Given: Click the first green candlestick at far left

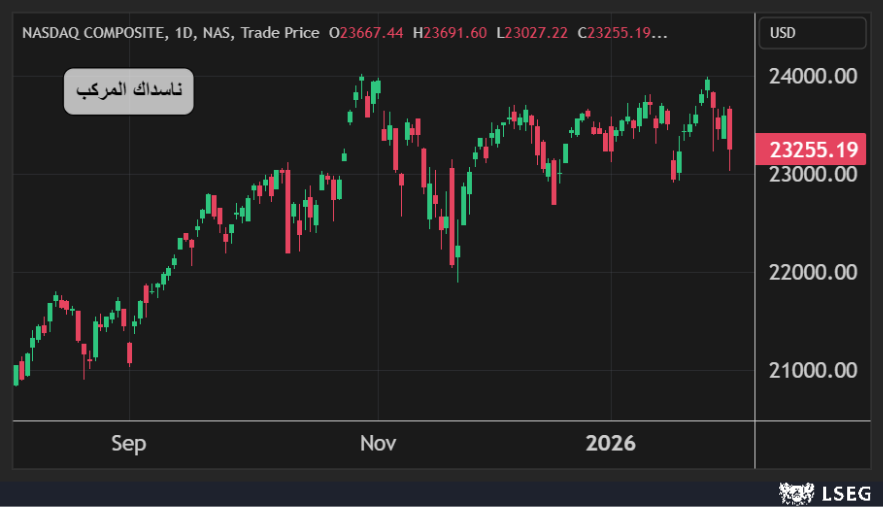Looking at the screenshot, I should [16, 374].
